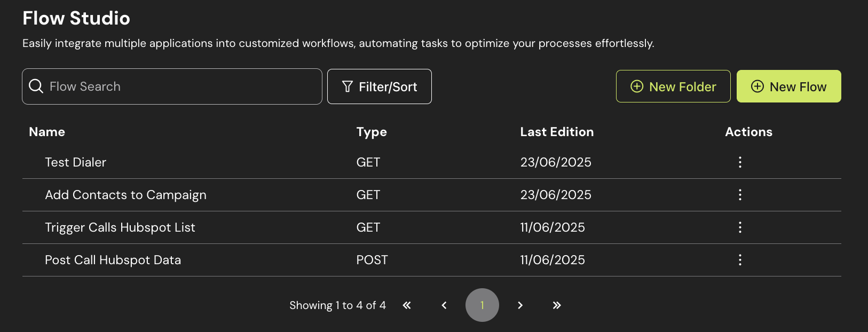
Task: Open the Filter/Sort options
Action: 379,86
